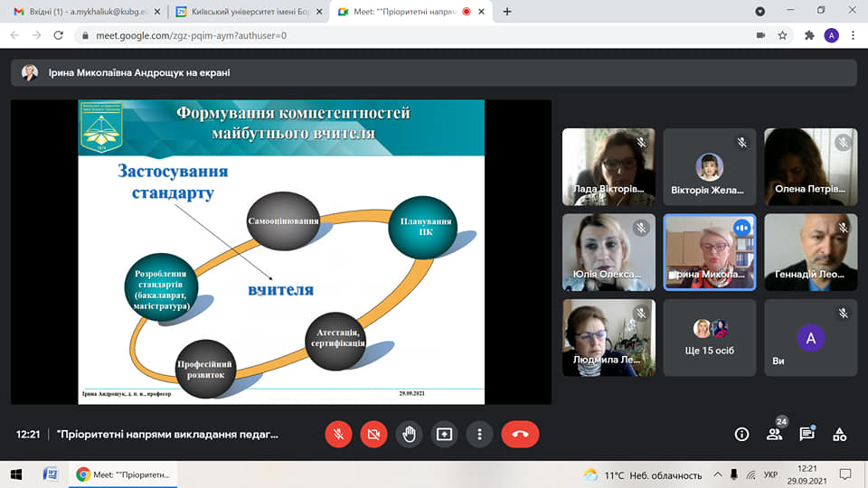Show the participants list with 24 badge
This screenshot has height=488, width=868.
(x=774, y=434)
